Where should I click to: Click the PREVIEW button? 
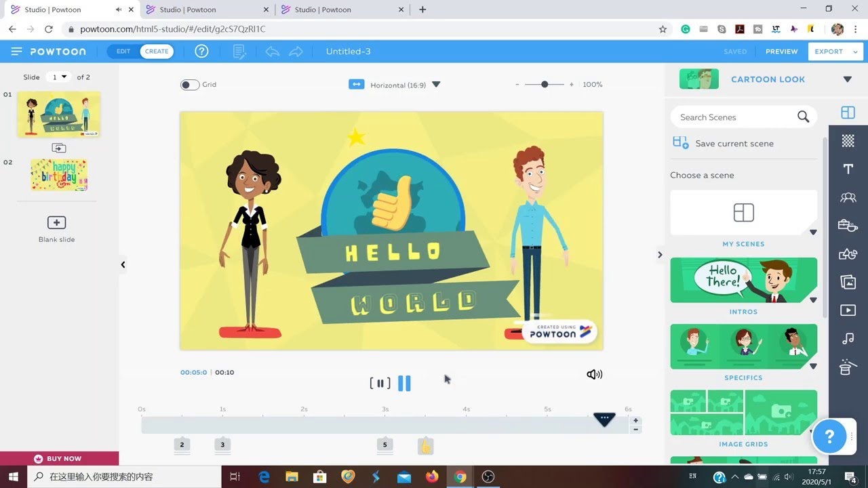(781, 52)
